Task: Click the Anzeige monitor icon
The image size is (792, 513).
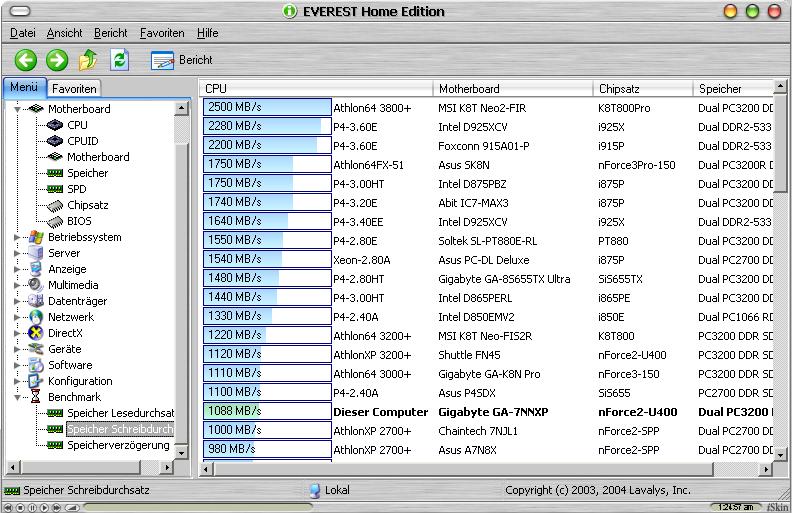Action: pos(36,269)
